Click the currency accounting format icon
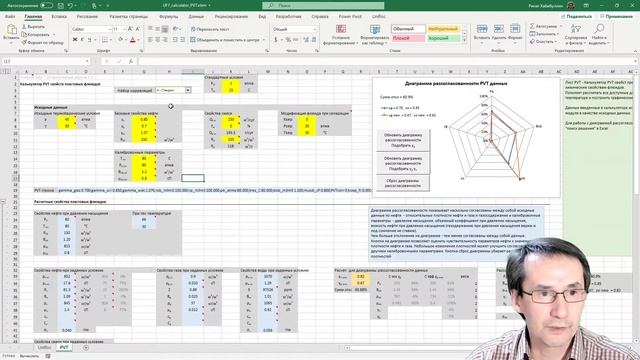Image resolution: width=640 pixels, height=360 pixels. tap(276, 40)
